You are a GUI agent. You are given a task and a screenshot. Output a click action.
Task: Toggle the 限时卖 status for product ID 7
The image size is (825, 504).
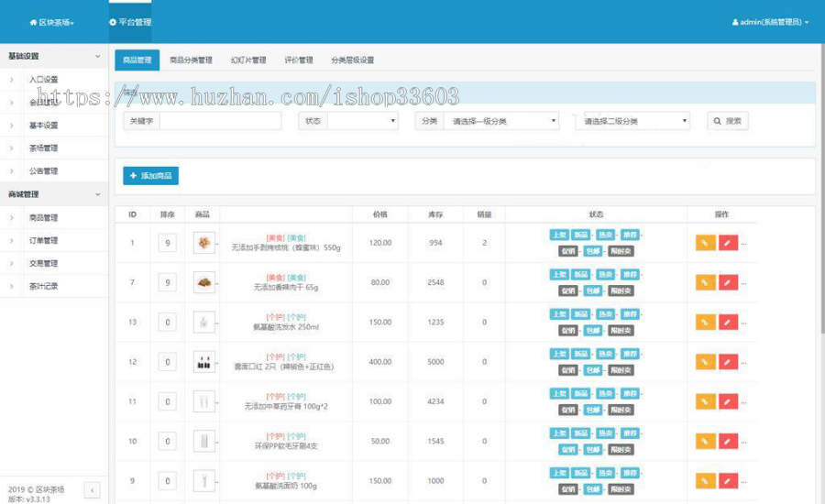click(621, 290)
